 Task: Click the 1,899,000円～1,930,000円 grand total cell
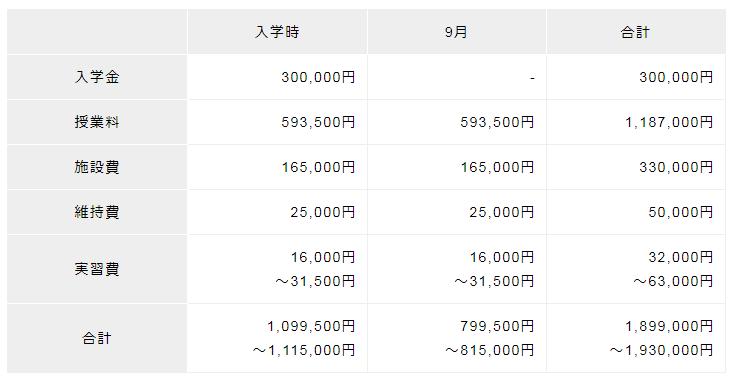pyautogui.click(x=636, y=338)
